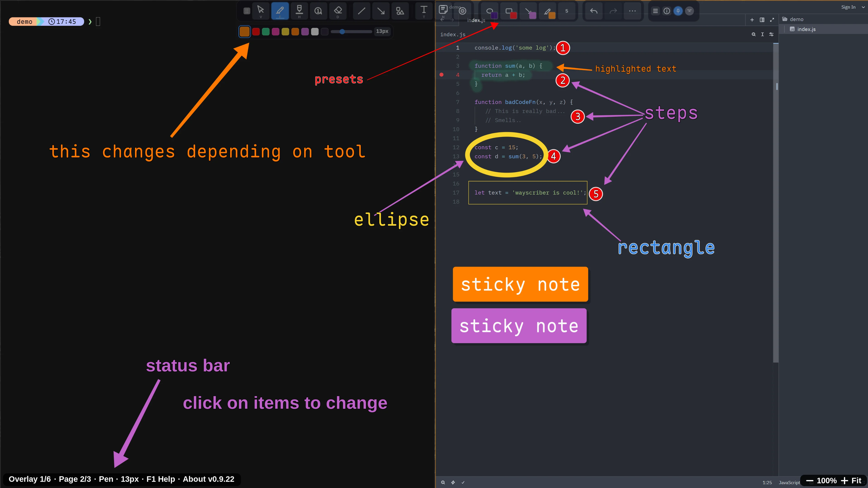Click the 100% zoom level label
The height and width of the screenshot is (488, 868).
point(827,481)
